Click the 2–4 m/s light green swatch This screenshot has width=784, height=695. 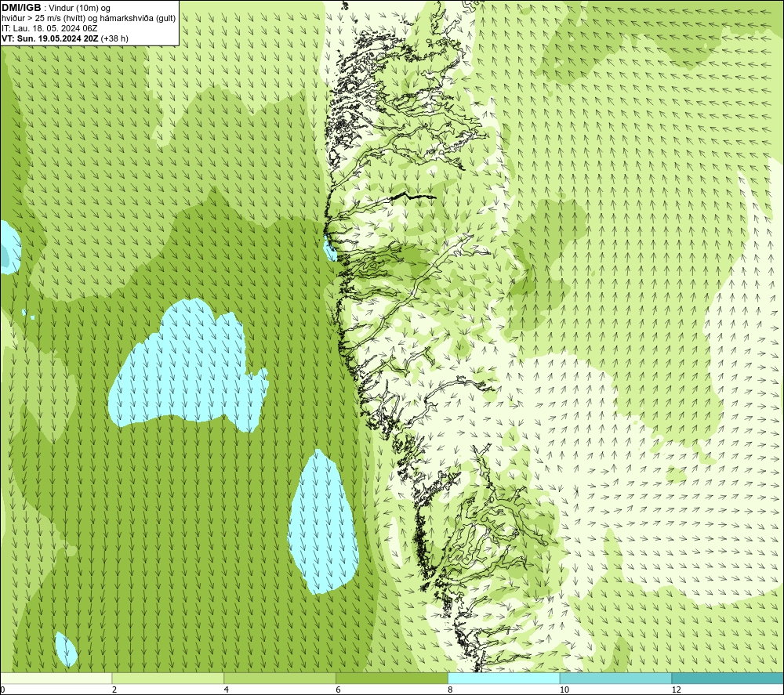[x=168, y=679]
